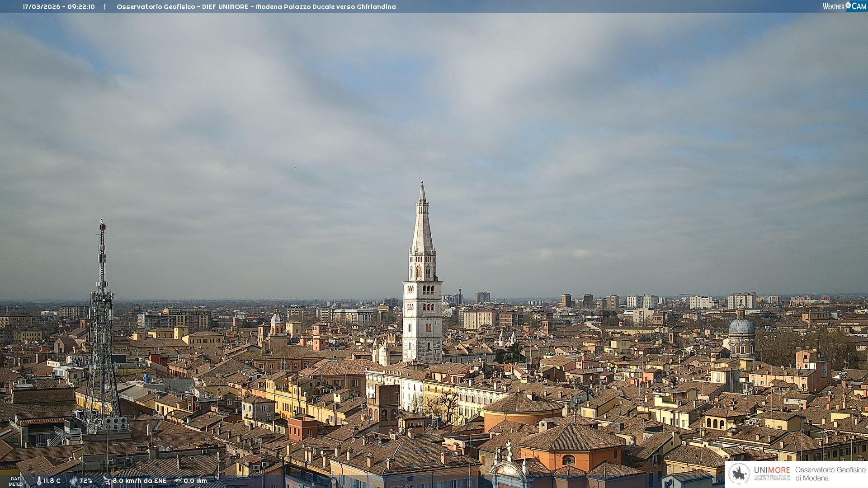Image resolution: width=868 pixels, height=488 pixels.
Task: Click the grey church dome on right
Action: [x=741, y=326]
